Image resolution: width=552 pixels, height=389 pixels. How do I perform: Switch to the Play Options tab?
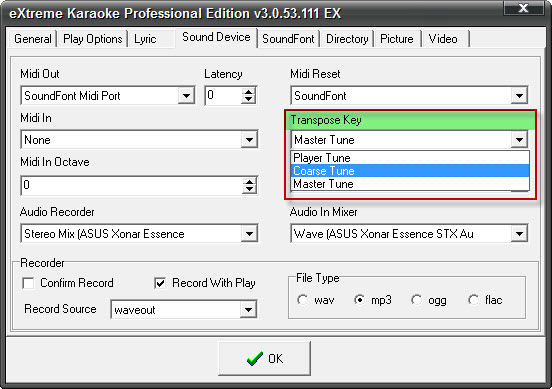(93, 39)
